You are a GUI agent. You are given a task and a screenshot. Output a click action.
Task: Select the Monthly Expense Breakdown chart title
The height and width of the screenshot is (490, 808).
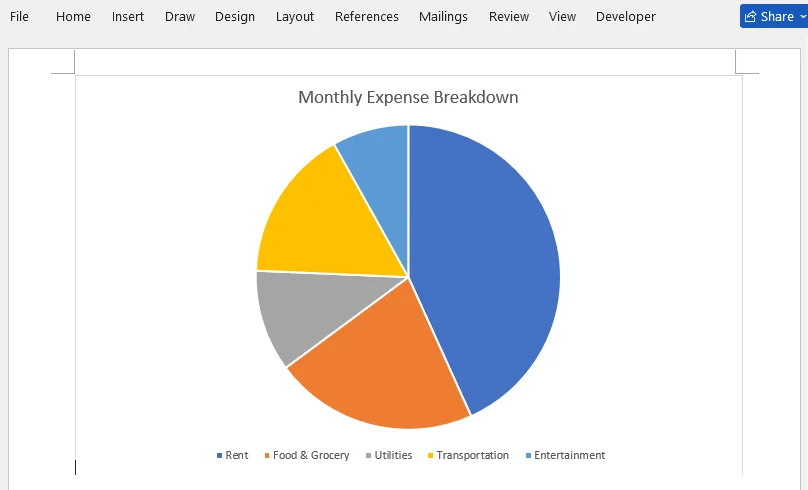[x=408, y=97]
